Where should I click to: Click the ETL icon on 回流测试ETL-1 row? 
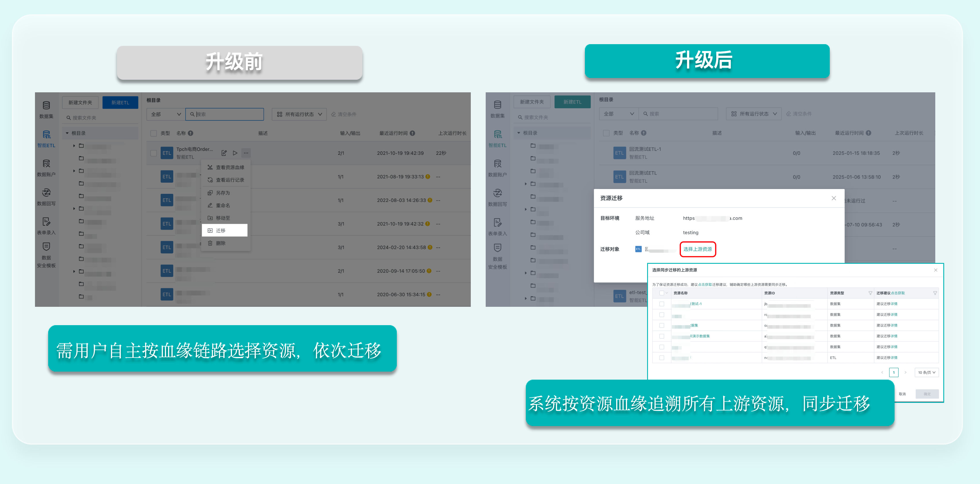point(619,153)
